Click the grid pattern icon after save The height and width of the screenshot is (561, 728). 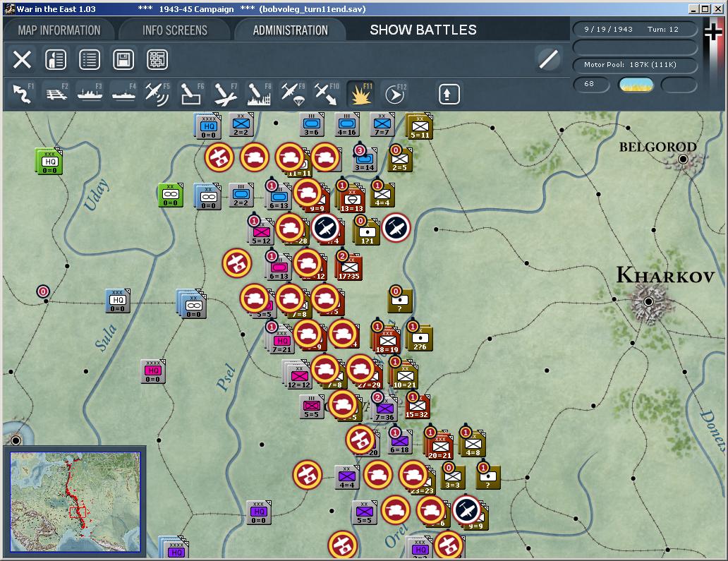157,59
